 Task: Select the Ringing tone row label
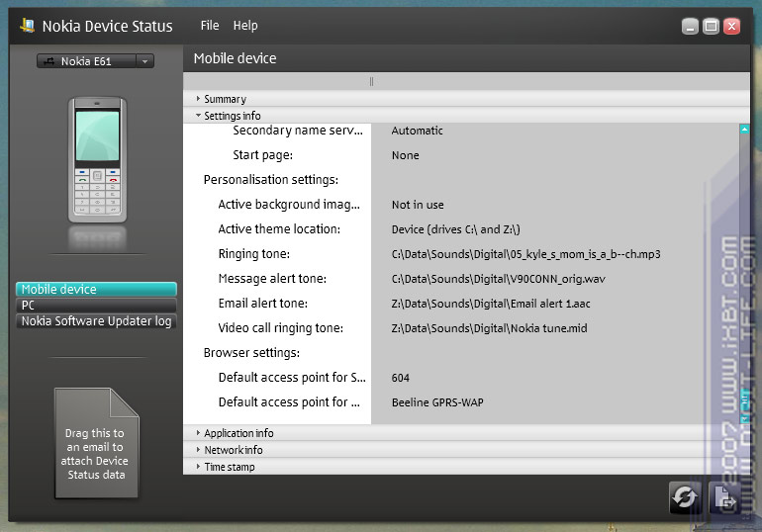point(253,254)
